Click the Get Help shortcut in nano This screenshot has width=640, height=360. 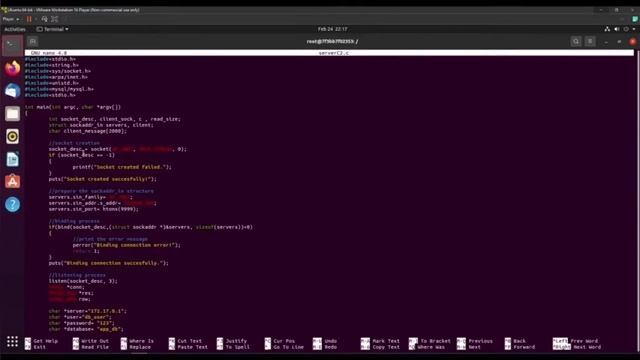(41, 341)
